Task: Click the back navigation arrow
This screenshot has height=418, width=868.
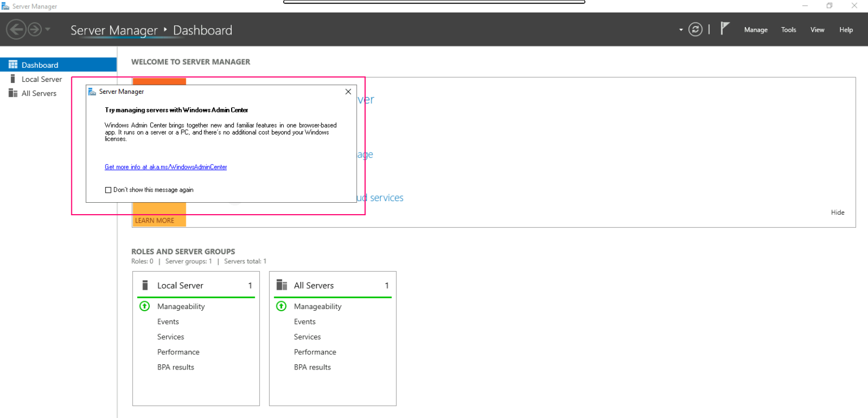Action: click(x=16, y=29)
